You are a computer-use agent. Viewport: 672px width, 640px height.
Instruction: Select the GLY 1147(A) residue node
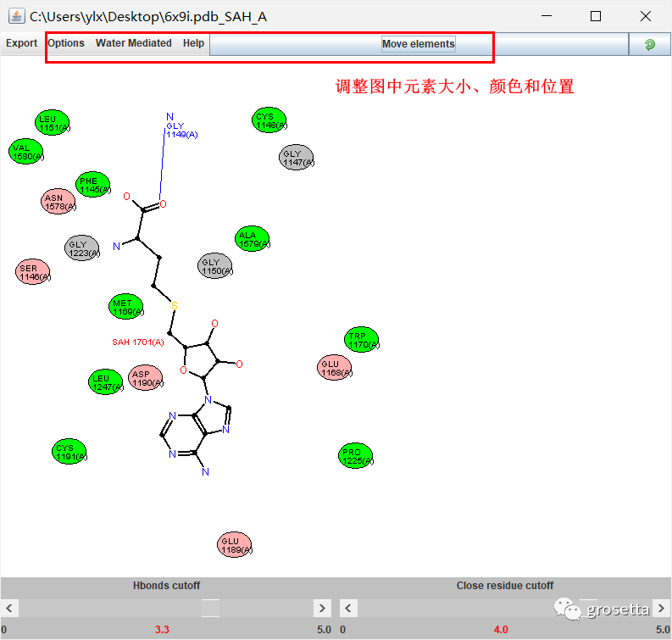pos(296,158)
